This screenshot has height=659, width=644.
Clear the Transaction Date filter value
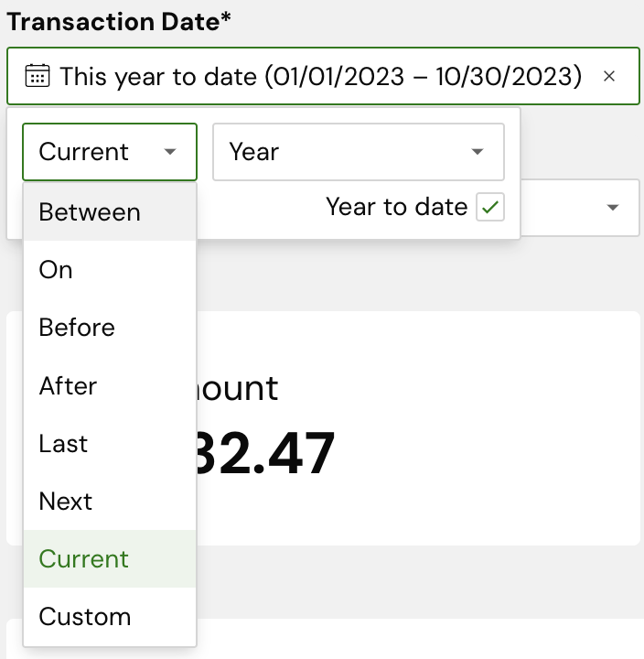click(609, 76)
